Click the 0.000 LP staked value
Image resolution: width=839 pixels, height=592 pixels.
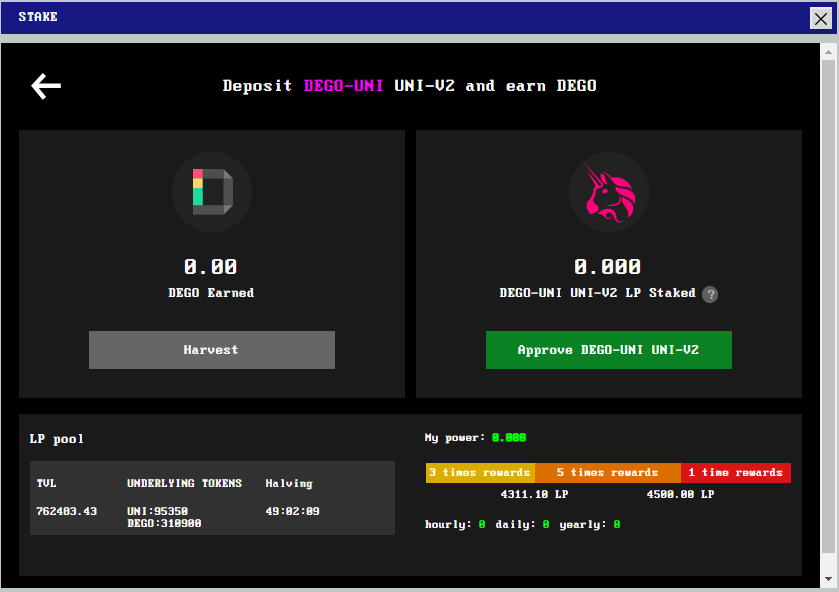click(607, 267)
